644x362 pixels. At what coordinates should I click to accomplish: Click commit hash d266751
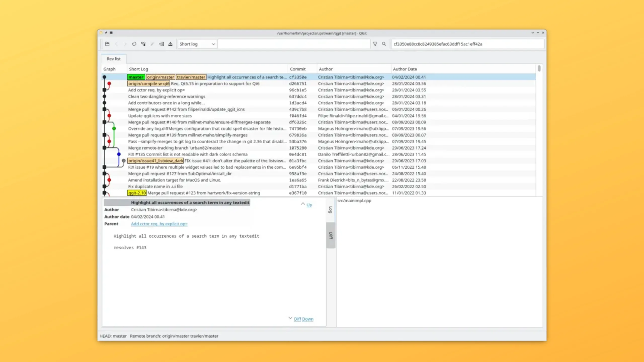pos(298,83)
